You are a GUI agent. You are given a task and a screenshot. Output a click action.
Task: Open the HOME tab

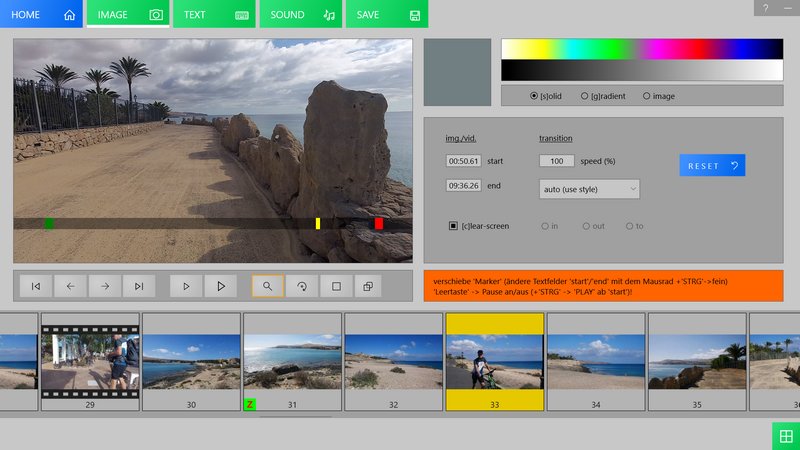click(41, 14)
